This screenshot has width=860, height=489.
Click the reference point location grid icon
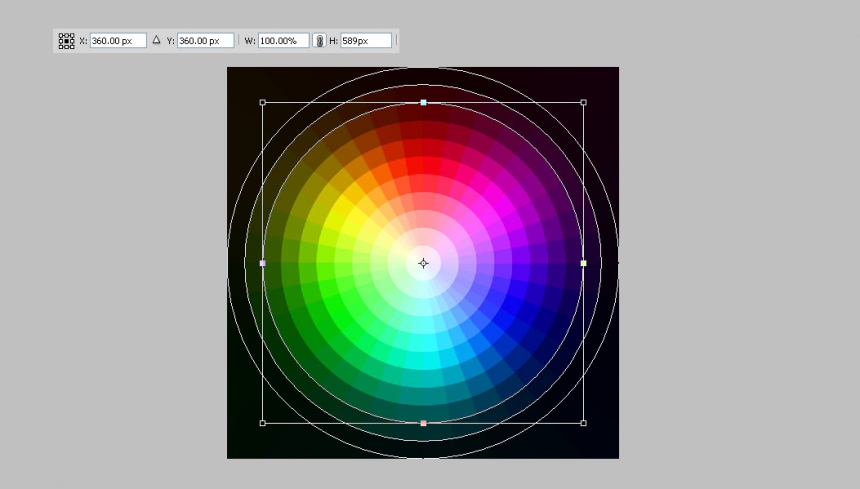click(66, 41)
